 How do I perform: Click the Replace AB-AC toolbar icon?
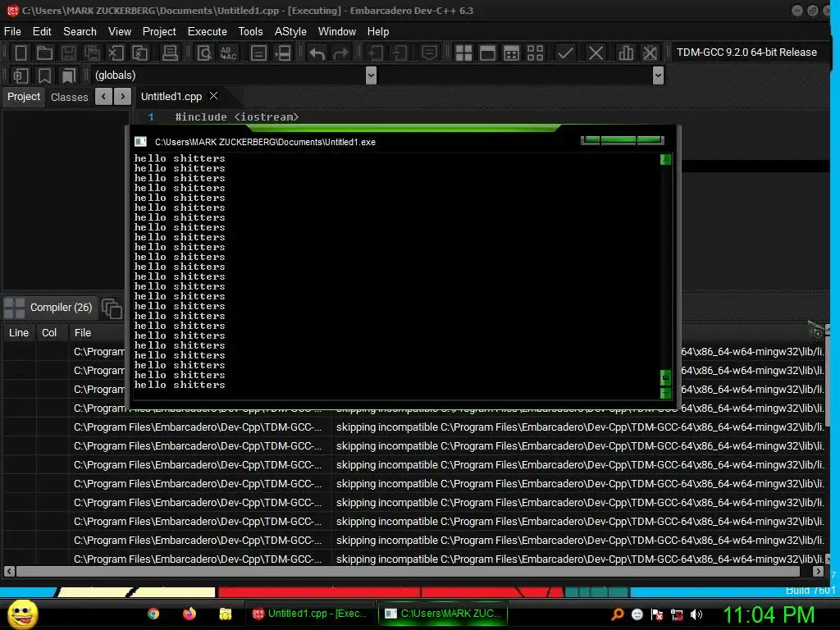(x=228, y=52)
